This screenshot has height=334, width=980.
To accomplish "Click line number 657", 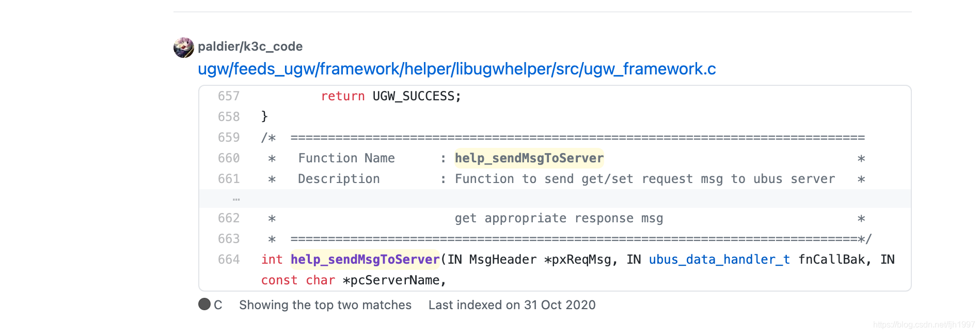I will [229, 96].
